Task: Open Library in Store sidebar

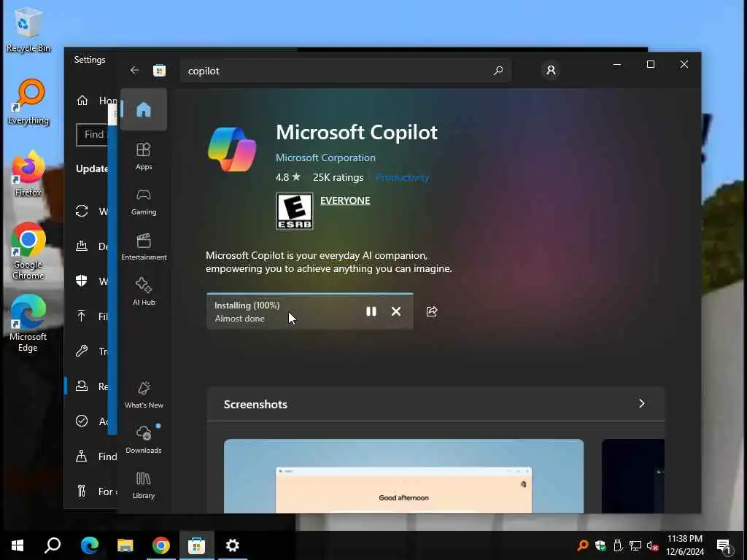Action: (144, 485)
